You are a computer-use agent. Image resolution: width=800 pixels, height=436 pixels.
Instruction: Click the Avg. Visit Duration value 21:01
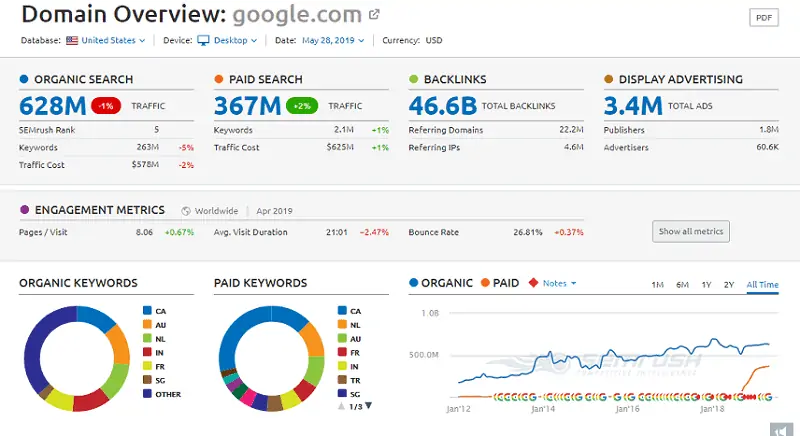pyautogui.click(x=337, y=232)
